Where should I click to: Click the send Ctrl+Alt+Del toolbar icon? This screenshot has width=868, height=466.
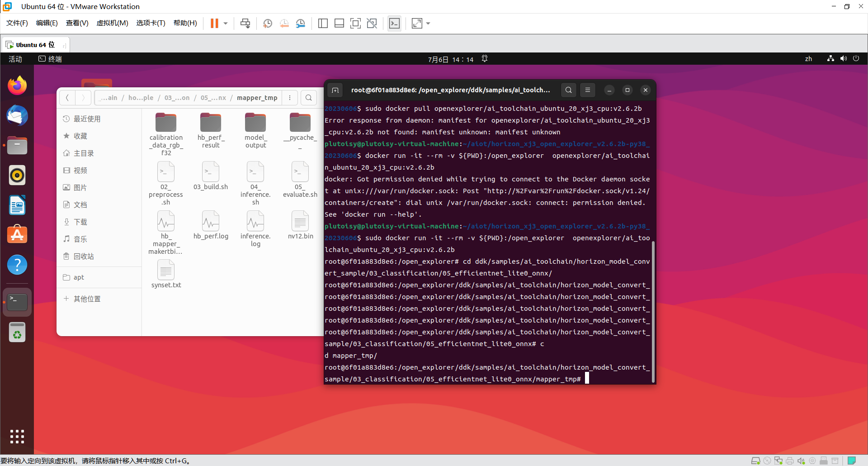(x=245, y=23)
